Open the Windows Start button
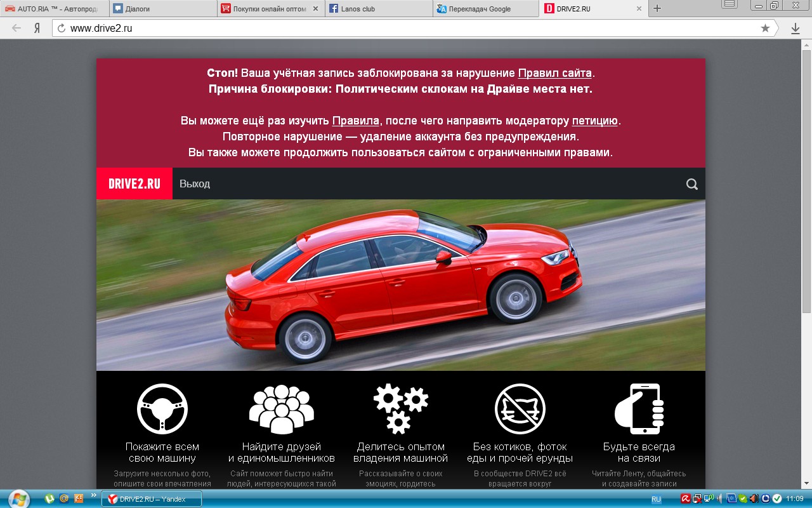 pyautogui.click(x=18, y=498)
